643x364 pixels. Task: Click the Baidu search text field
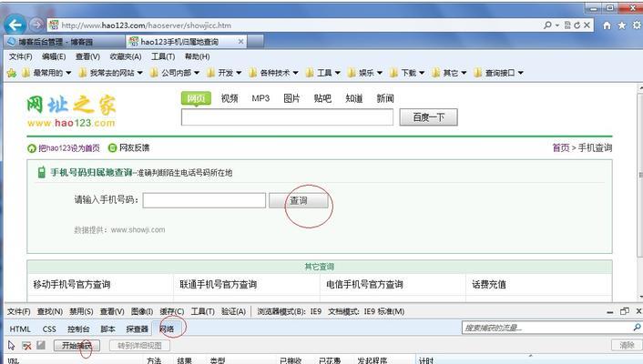click(x=287, y=117)
